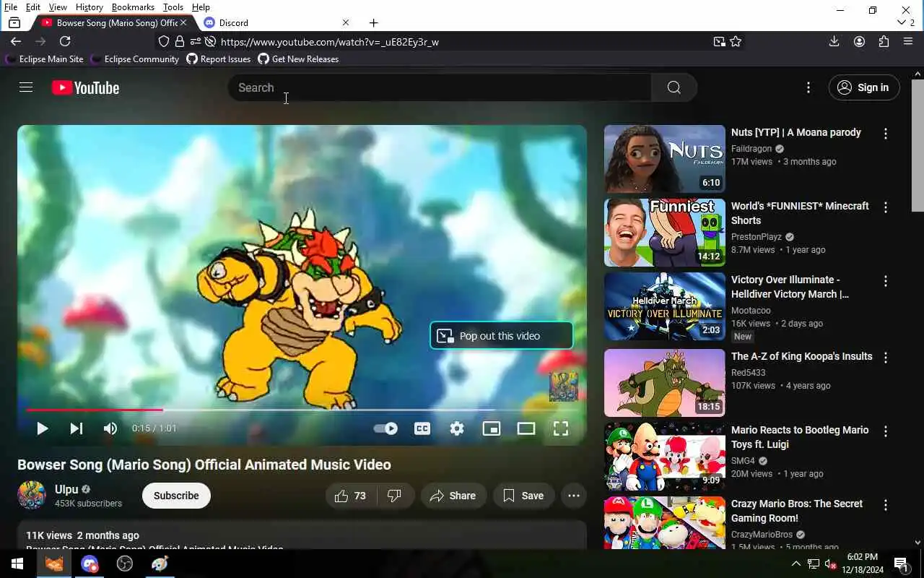This screenshot has height=578, width=924.
Task: Click Sign in button
Action: tap(864, 87)
